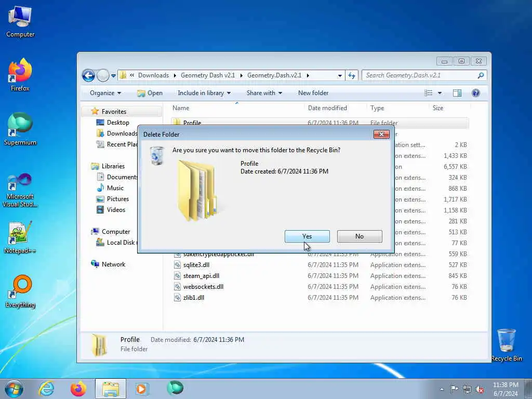The image size is (532, 399).
Task: Expand the More view options arrow
Action: 440,93
